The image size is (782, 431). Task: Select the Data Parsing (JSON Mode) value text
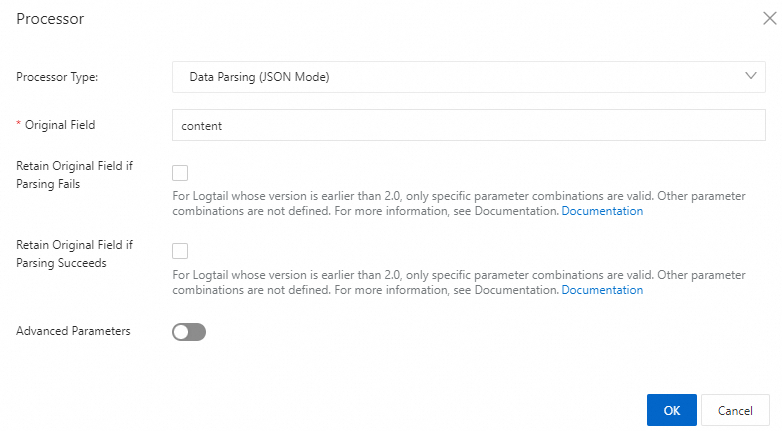259,77
